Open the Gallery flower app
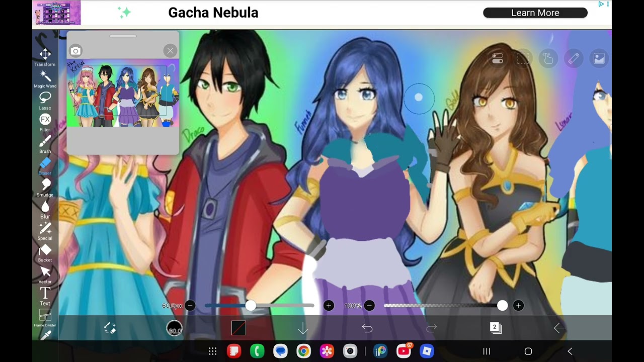Image resolution: width=644 pixels, height=362 pixels. coord(327,351)
